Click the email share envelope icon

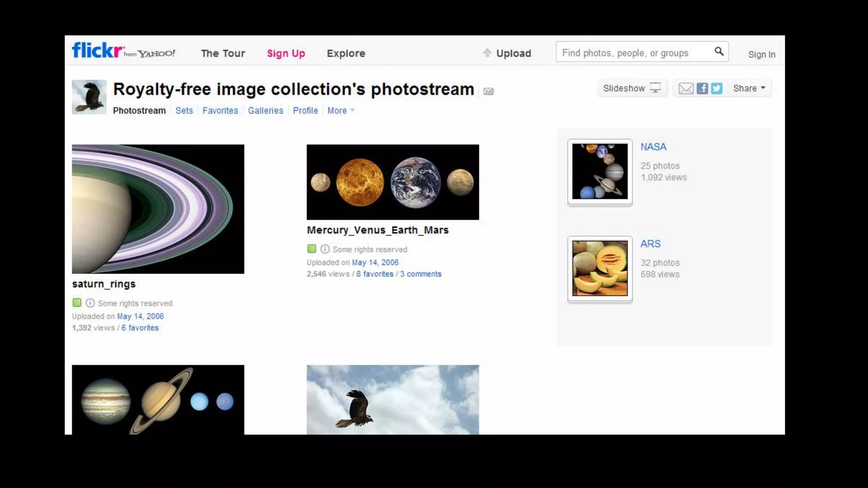(x=686, y=88)
